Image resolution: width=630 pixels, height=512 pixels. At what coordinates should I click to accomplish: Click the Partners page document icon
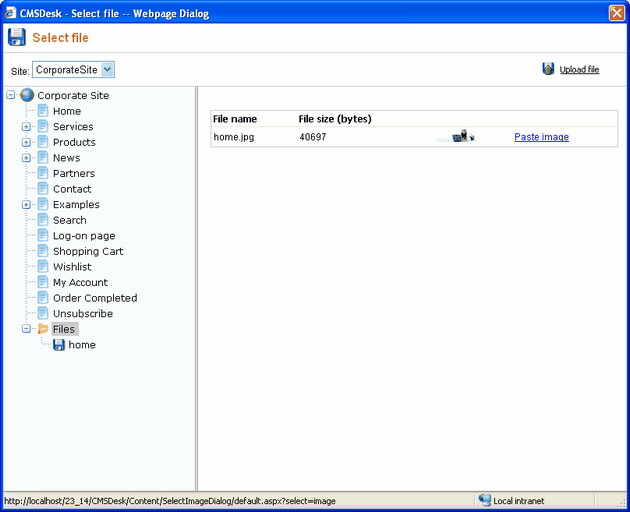point(43,173)
